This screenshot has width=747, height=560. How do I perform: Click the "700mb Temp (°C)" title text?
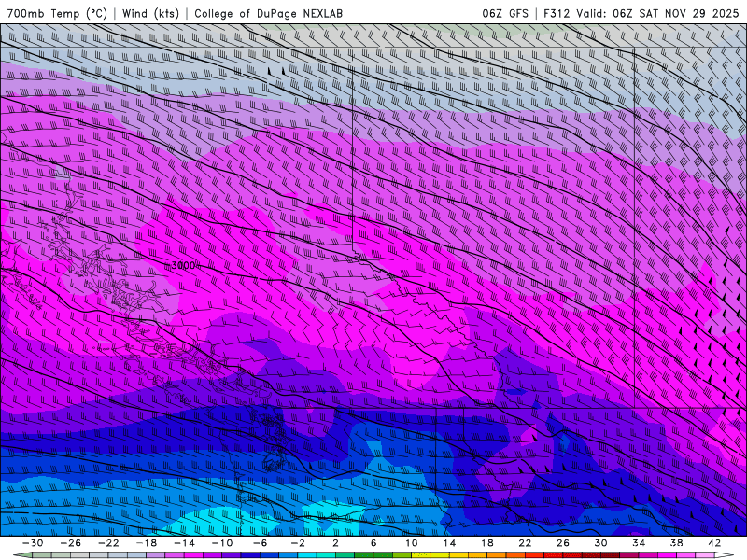click(x=57, y=13)
